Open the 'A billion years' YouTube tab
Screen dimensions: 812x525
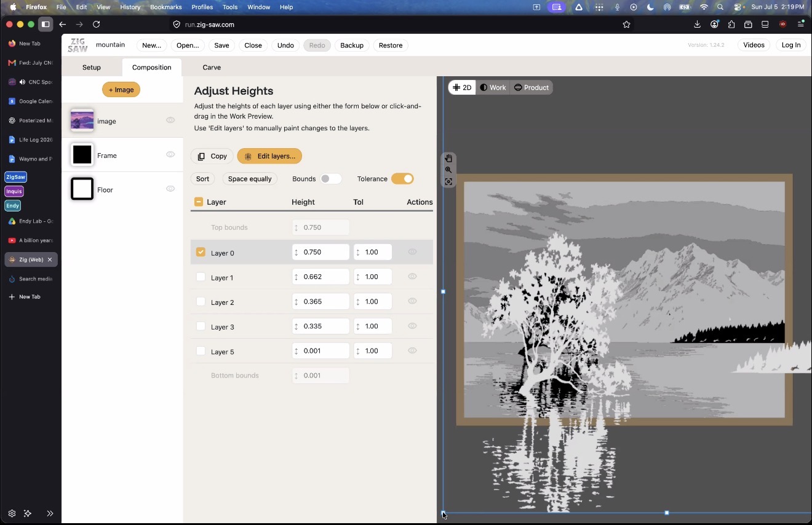(x=31, y=240)
